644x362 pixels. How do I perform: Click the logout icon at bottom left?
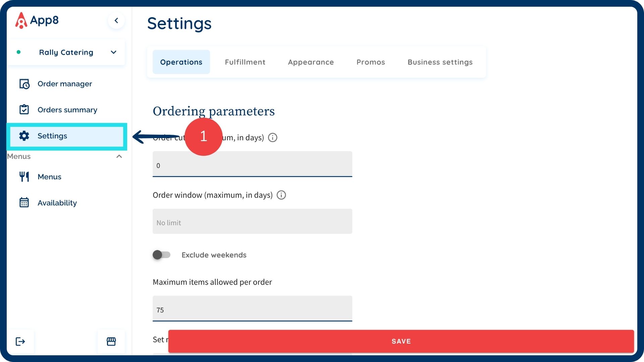tap(20, 341)
